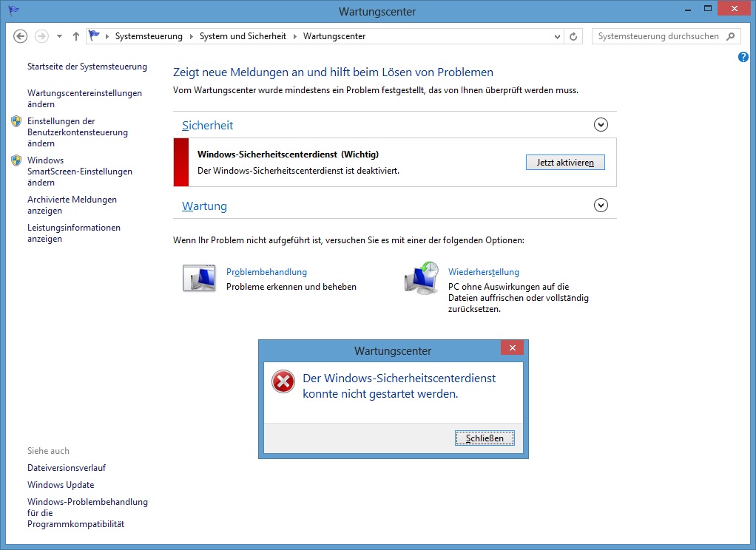Viewport: 756px width, 550px height.
Task: Click shield icon beside SmartScreen link
Action: tap(16, 160)
